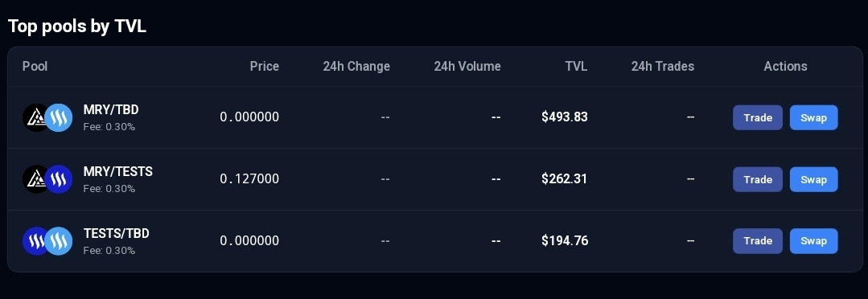The width and height of the screenshot is (868, 299).
Task: Sort by the 24h Volume column header
Action: click(x=467, y=67)
